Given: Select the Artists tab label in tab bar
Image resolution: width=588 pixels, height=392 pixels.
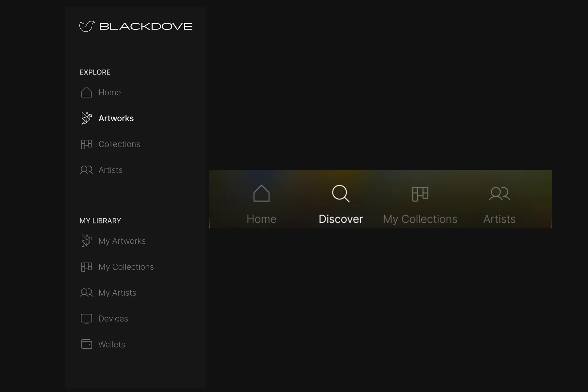Looking at the screenshot, I should (499, 219).
